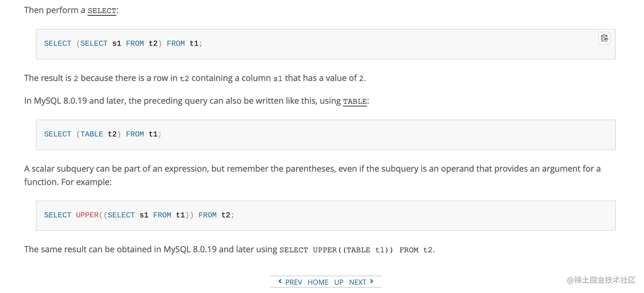The image size is (644, 293).
Task: Open the underlined SELECT statement link
Action: pyautogui.click(x=102, y=11)
